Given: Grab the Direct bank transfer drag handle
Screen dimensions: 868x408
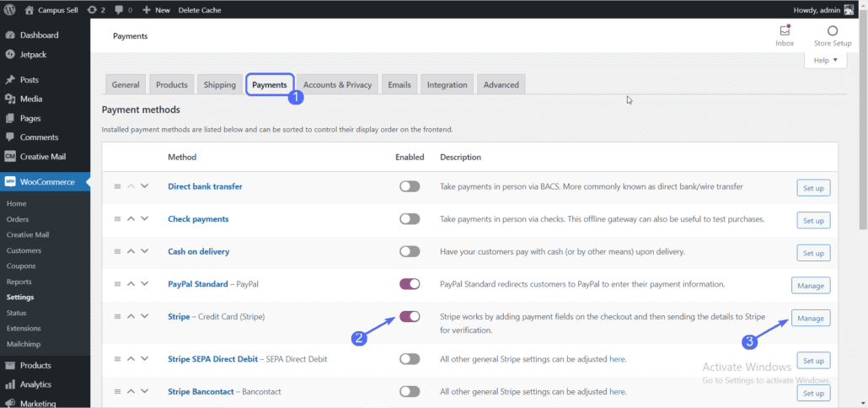Looking at the screenshot, I should tap(117, 186).
